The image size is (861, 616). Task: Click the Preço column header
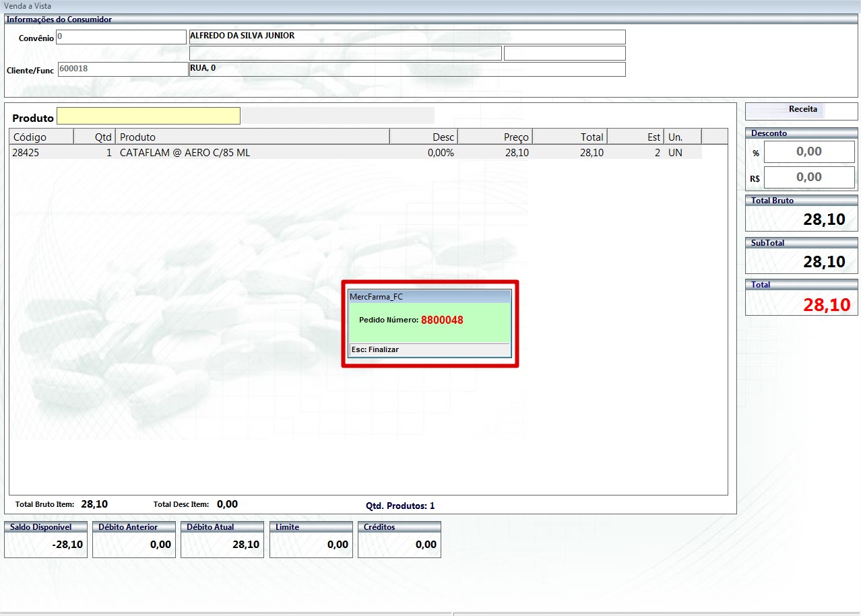tap(495, 137)
